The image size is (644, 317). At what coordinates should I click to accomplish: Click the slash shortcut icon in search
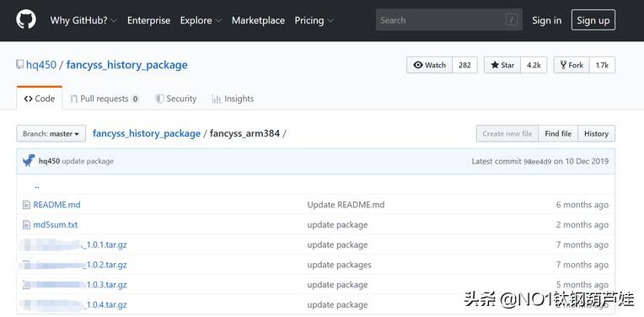click(x=512, y=19)
